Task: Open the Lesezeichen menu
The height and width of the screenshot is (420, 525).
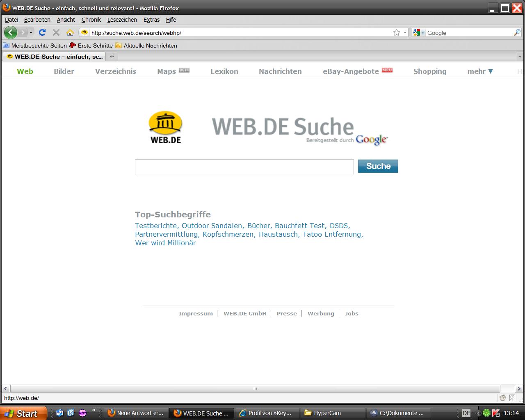Action: pos(122,20)
